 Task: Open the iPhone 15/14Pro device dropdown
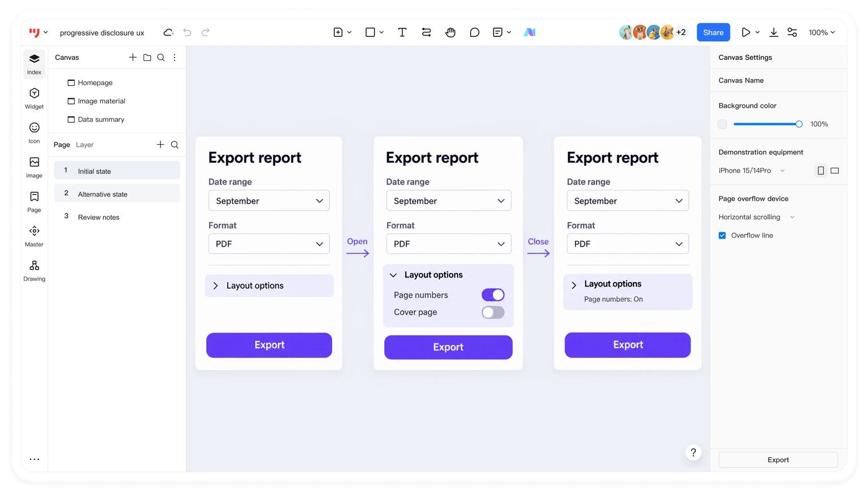752,171
